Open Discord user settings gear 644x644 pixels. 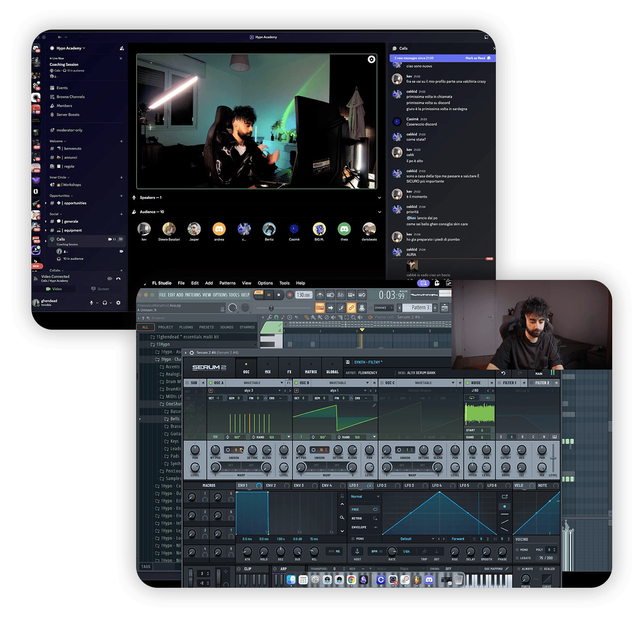(x=118, y=303)
